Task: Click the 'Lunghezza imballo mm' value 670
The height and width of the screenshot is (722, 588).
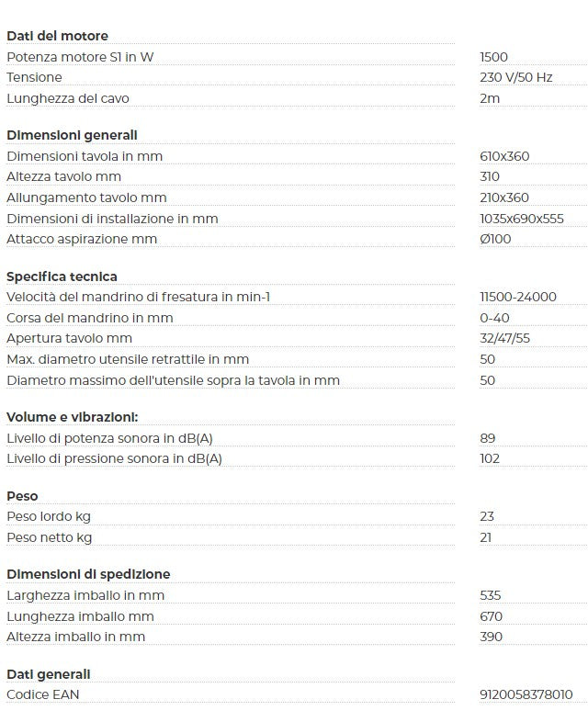Action: tap(491, 616)
